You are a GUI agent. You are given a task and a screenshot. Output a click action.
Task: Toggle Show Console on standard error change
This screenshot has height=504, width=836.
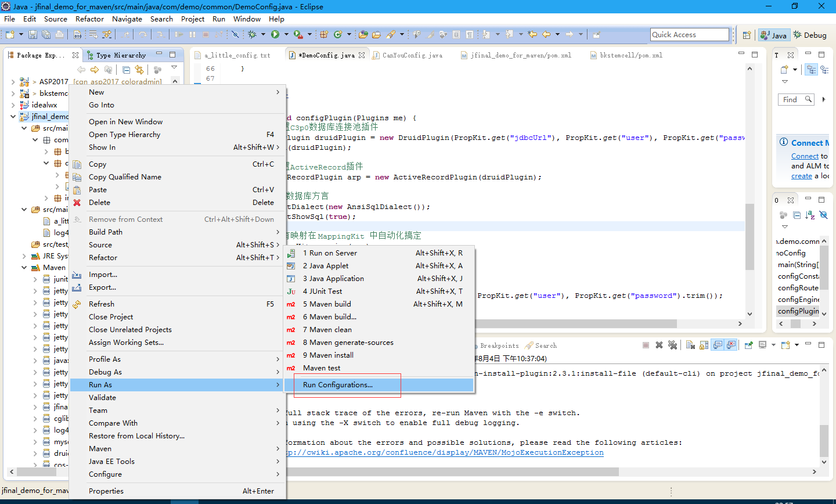coord(731,345)
